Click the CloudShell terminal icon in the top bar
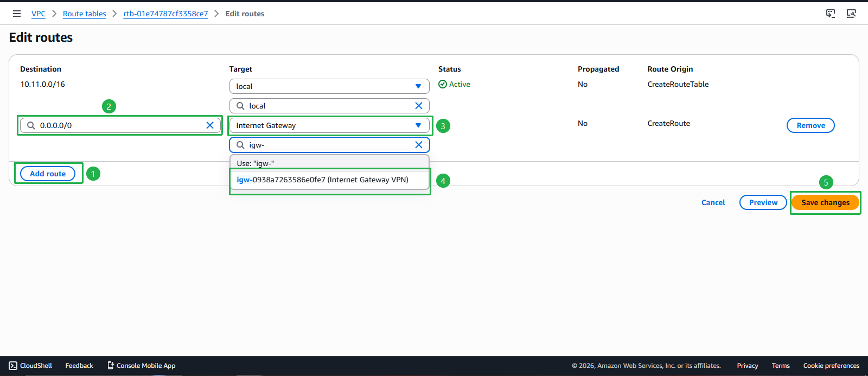The image size is (868, 376). click(831, 14)
